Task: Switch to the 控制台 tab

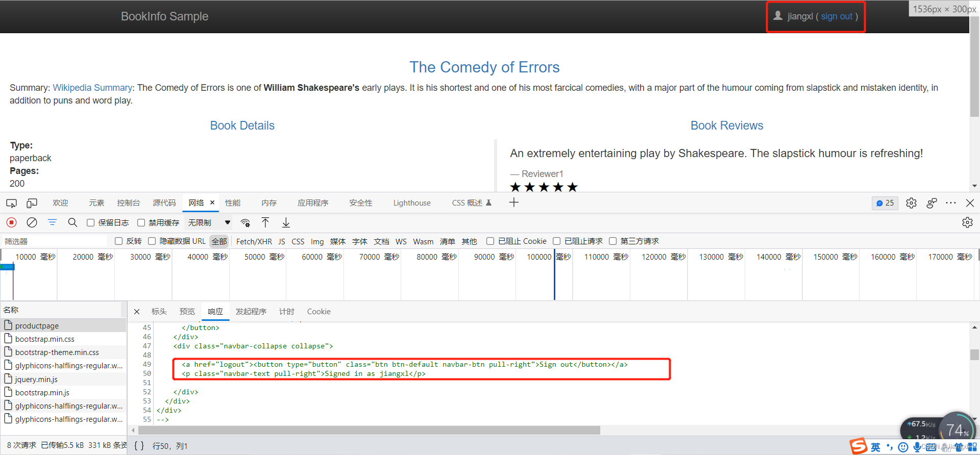Action: coord(128,203)
